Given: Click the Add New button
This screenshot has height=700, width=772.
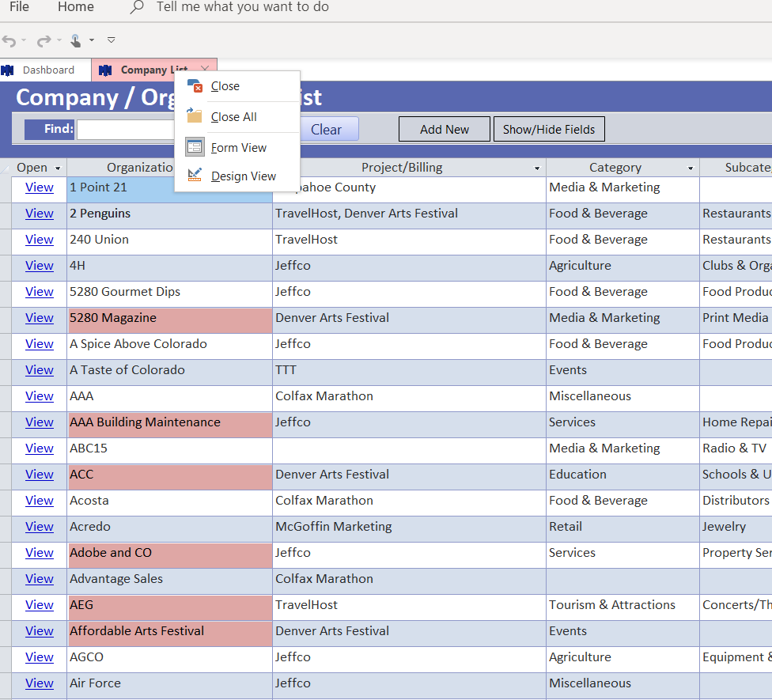Looking at the screenshot, I should (445, 129).
